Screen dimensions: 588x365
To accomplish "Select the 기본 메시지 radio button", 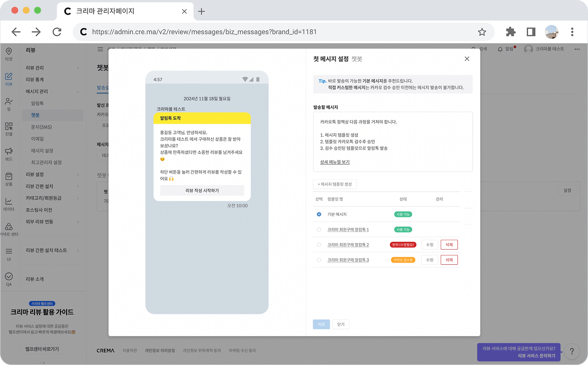I will click(x=319, y=214).
